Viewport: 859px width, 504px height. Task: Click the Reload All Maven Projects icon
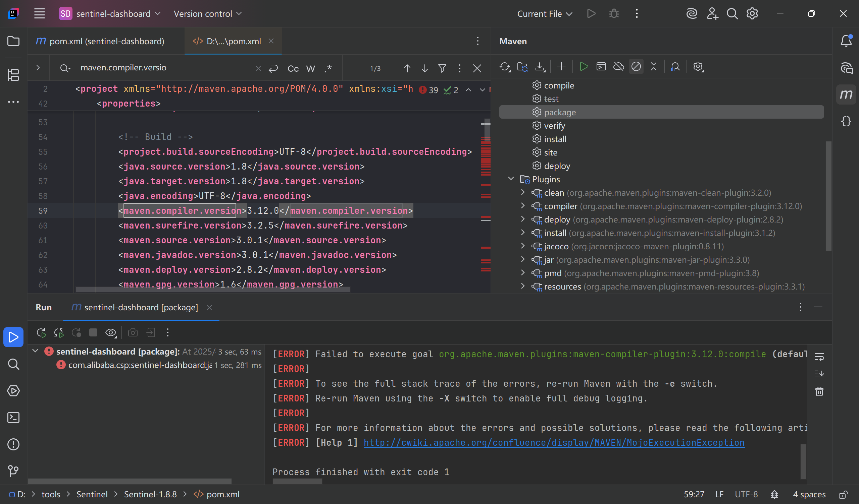pyautogui.click(x=504, y=67)
